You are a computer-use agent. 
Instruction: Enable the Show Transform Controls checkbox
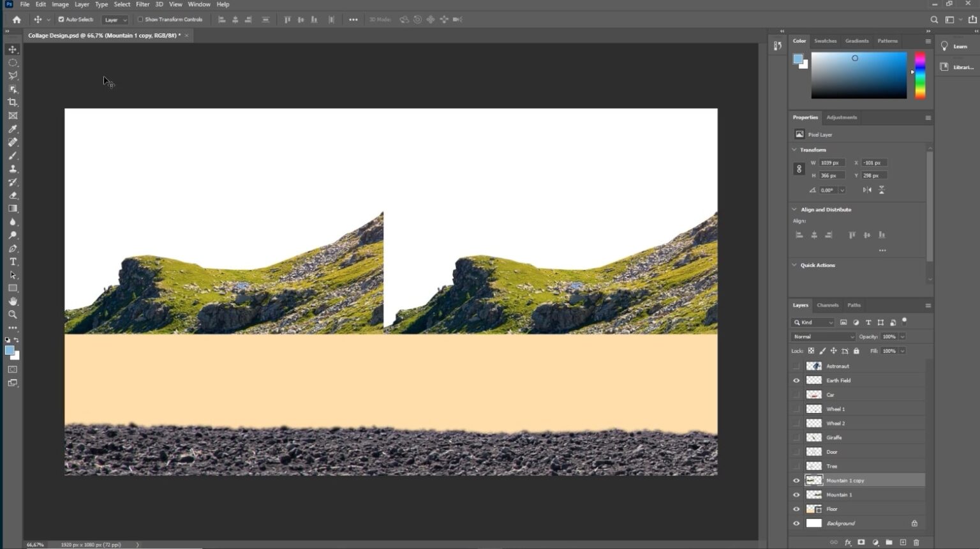[140, 19]
